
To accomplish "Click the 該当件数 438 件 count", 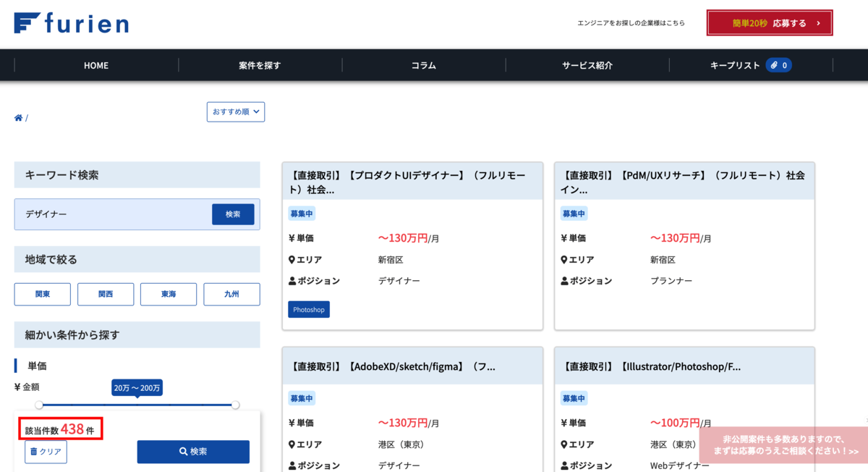I will (x=60, y=429).
